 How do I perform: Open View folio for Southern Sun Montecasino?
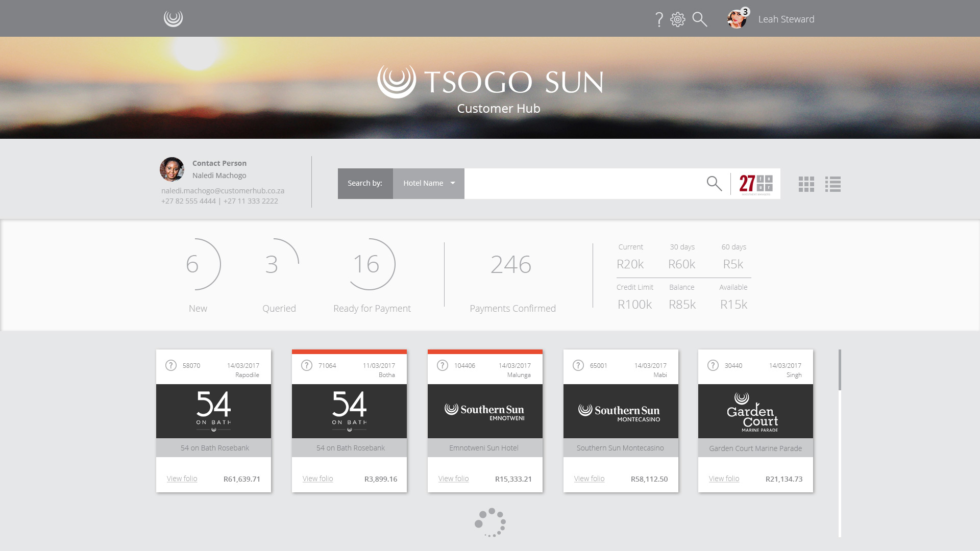pyautogui.click(x=589, y=479)
